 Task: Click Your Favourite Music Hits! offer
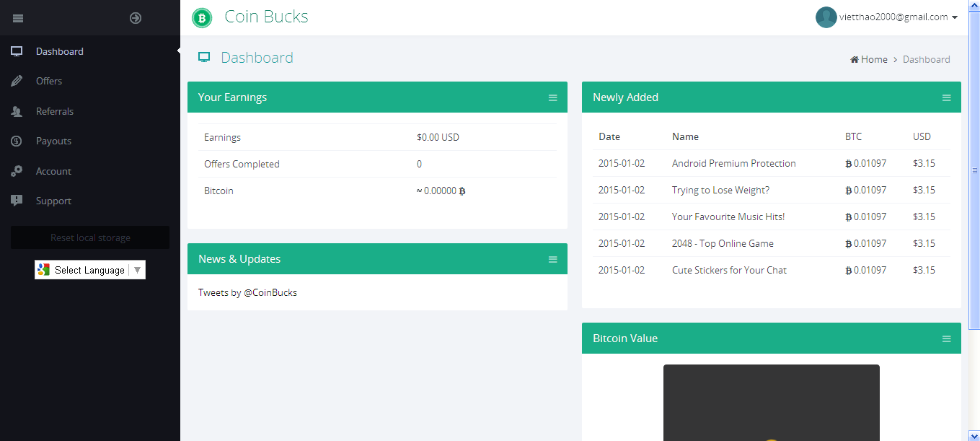(728, 217)
